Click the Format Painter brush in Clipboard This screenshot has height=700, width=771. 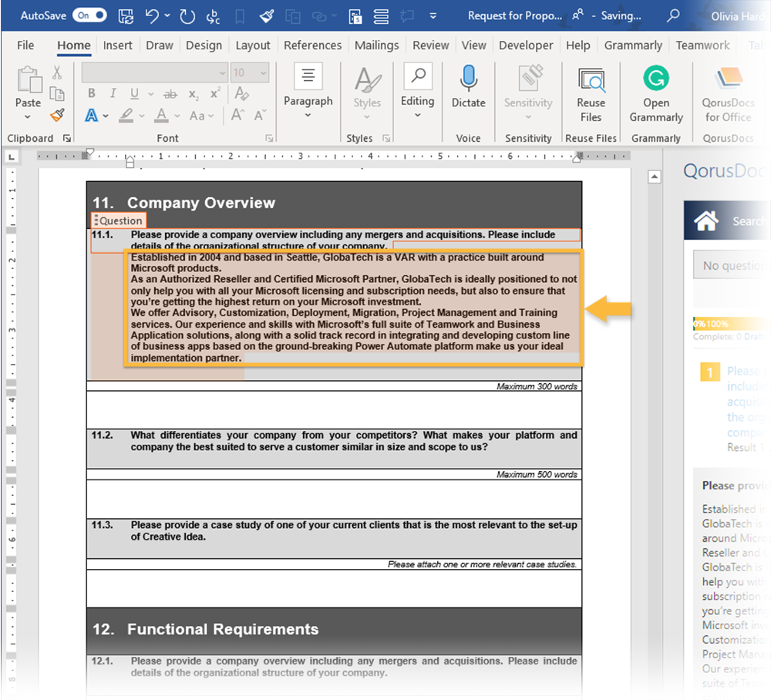coord(57,115)
